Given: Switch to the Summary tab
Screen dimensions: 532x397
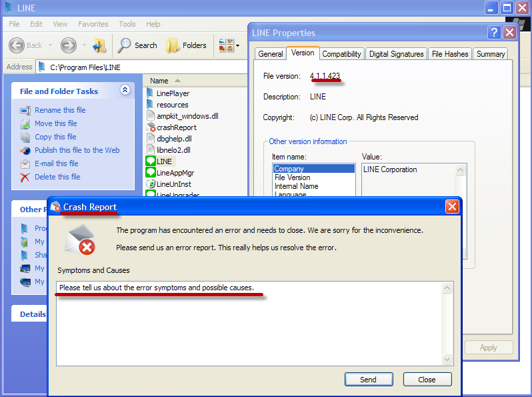Looking at the screenshot, I should click(491, 54).
